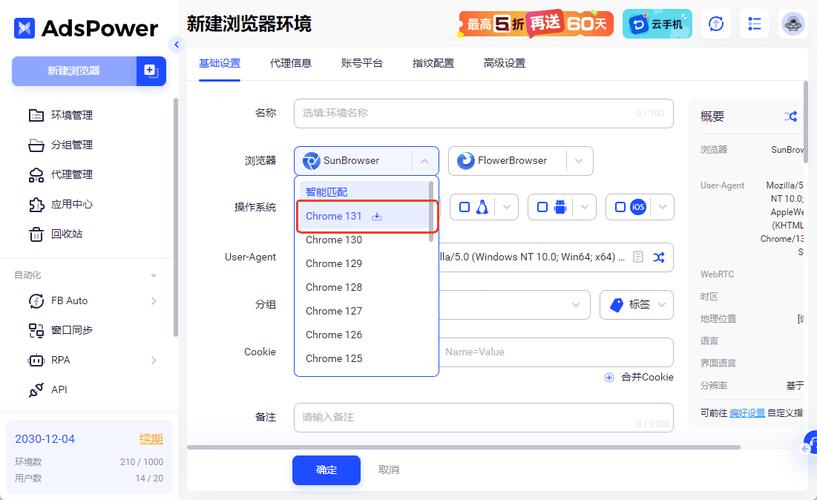Image resolution: width=817 pixels, height=500 pixels.
Task: Expand the iOS version dropdown arrow
Action: click(662, 207)
